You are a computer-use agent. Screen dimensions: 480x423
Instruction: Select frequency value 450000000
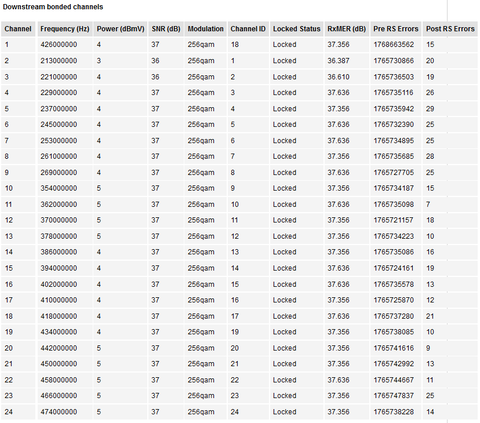point(59,364)
